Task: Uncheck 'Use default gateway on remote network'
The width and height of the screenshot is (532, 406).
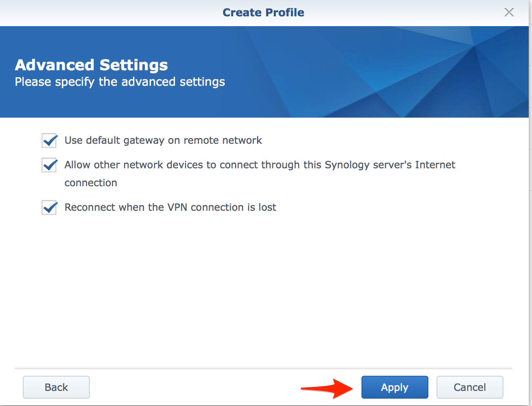Action: point(49,141)
